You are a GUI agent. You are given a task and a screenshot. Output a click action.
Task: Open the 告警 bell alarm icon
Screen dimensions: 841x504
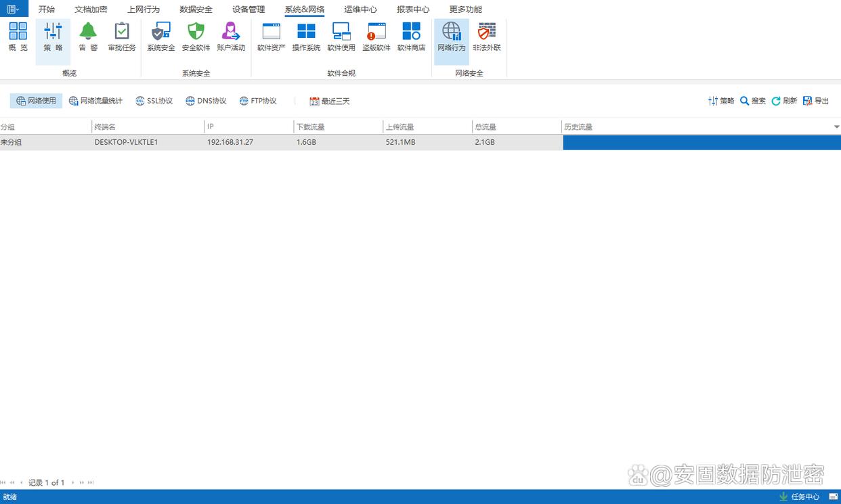pyautogui.click(x=88, y=37)
